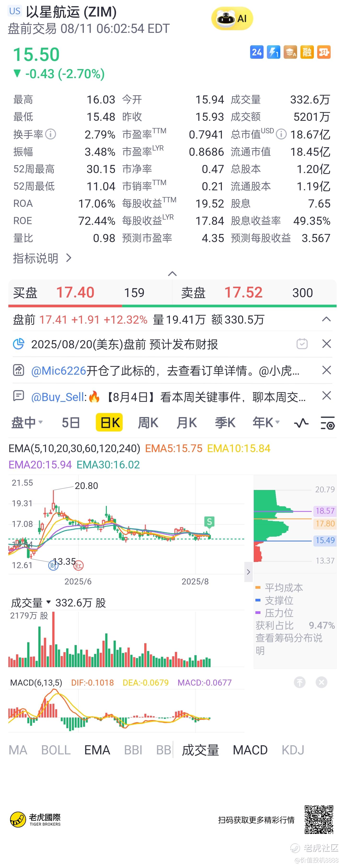Dismiss the earnings report notice

[327, 344]
